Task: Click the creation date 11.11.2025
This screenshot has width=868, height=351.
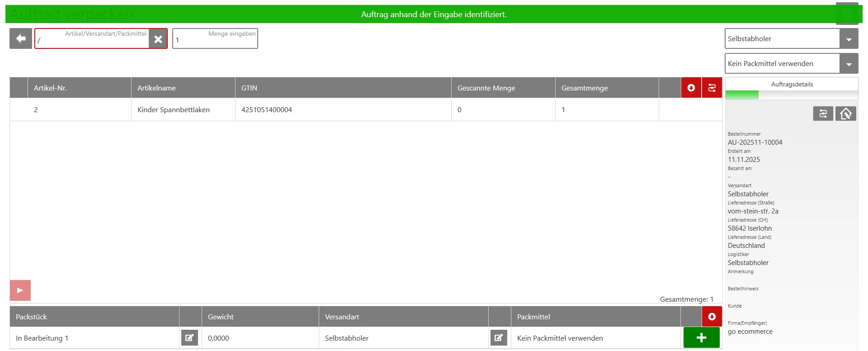Action: click(744, 160)
